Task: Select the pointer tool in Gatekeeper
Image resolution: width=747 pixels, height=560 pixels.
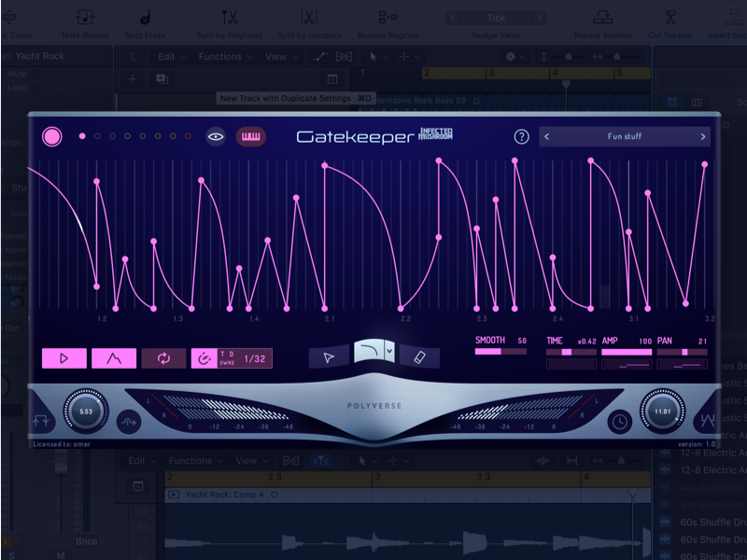Action: [x=329, y=356]
